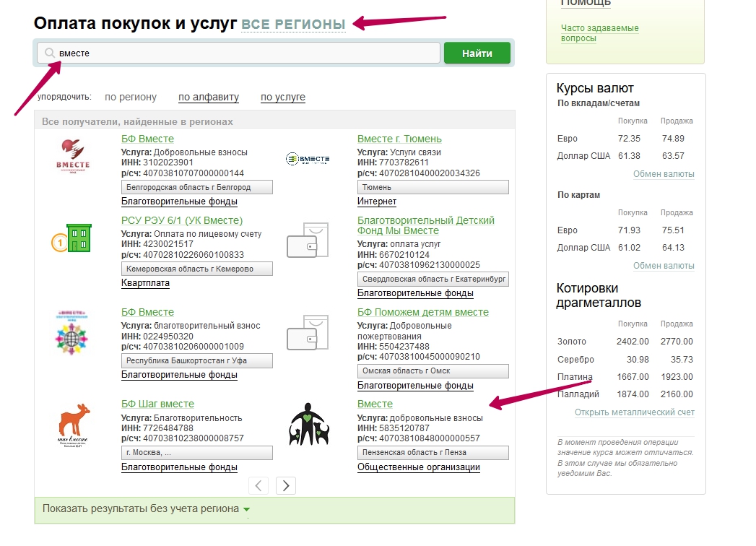This screenshot has height=546, width=756.
Task: Open the colorful БФ Вместе Уфа logo
Action: [73, 332]
